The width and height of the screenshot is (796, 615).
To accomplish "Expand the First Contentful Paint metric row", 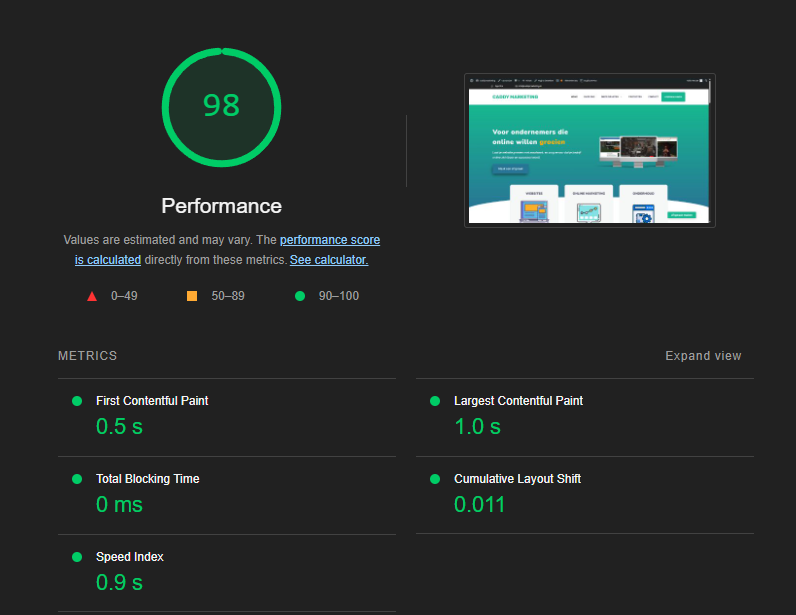I will [x=152, y=401].
